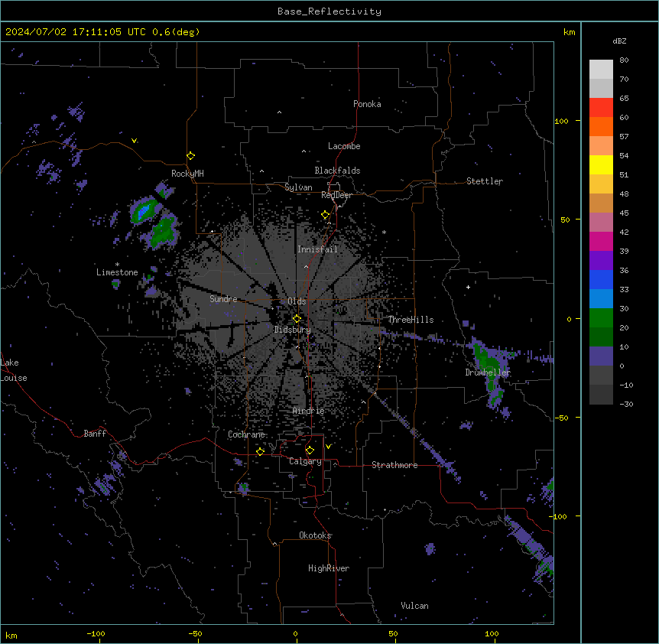Image resolution: width=659 pixels, height=644 pixels.
Task: Click the Lacombe label
Action: tap(344, 146)
